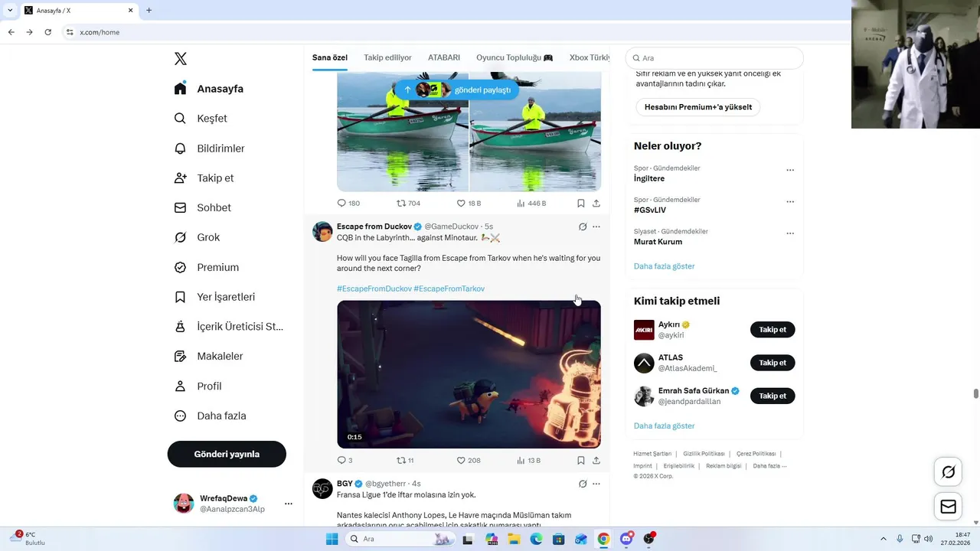Follow Emrah Safa Gürkan account
This screenshot has width=980, height=551.
pyautogui.click(x=773, y=396)
